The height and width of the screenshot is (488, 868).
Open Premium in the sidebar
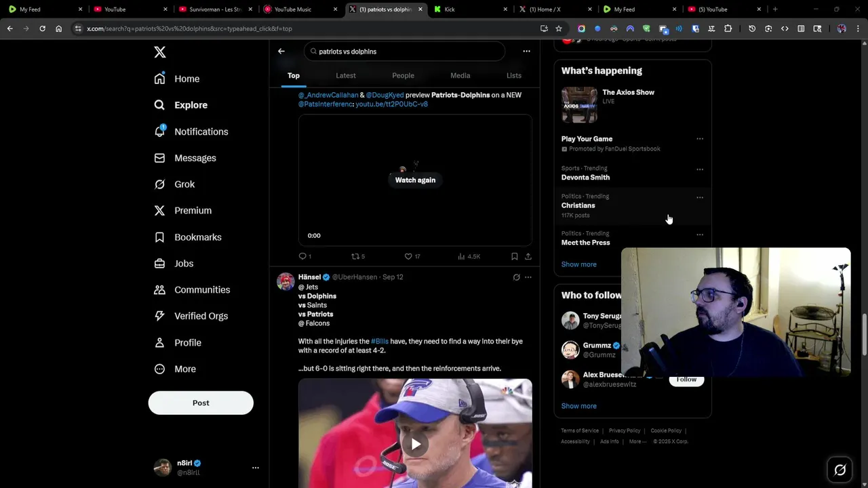(x=183, y=211)
